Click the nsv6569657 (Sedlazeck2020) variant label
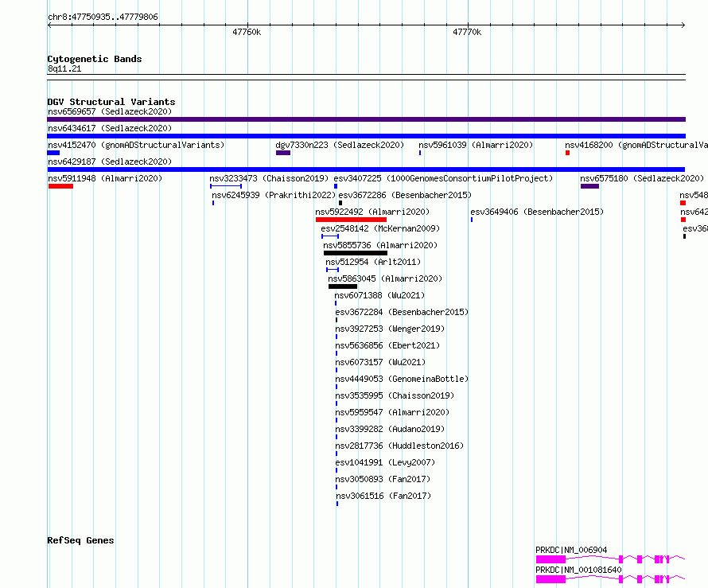Viewport: 708px width, 588px height. pos(110,111)
